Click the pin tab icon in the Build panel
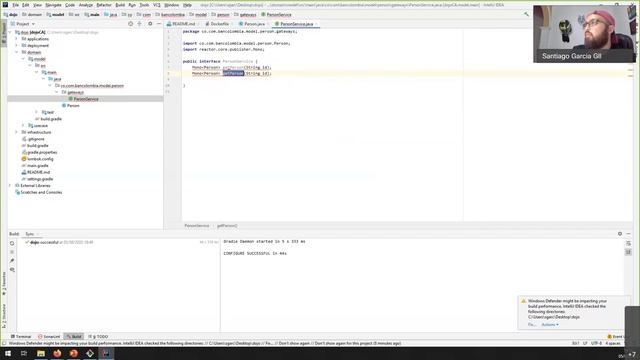The height and width of the screenshot is (360, 640). (x=12, y=261)
